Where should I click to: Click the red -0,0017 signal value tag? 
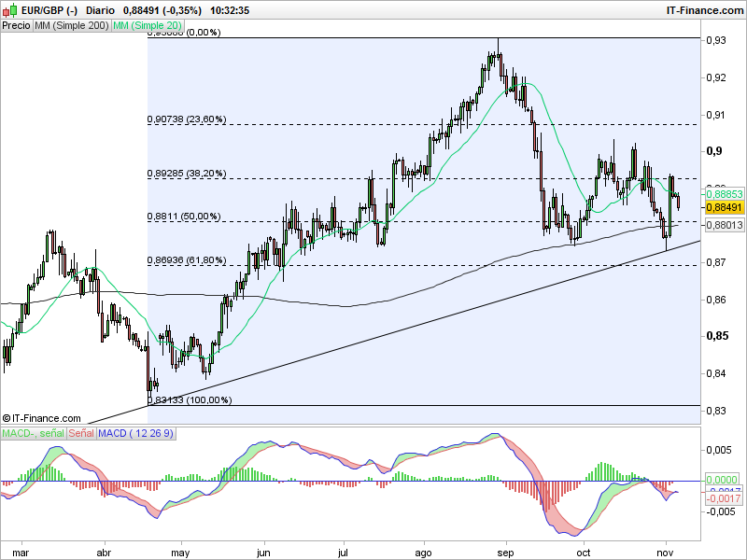point(723,498)
